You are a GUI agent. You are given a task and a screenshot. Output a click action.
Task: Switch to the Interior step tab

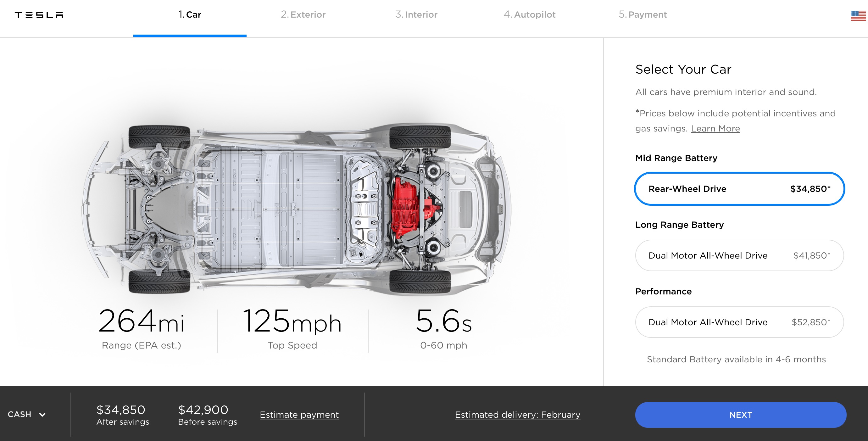click(x=416, y=14)
